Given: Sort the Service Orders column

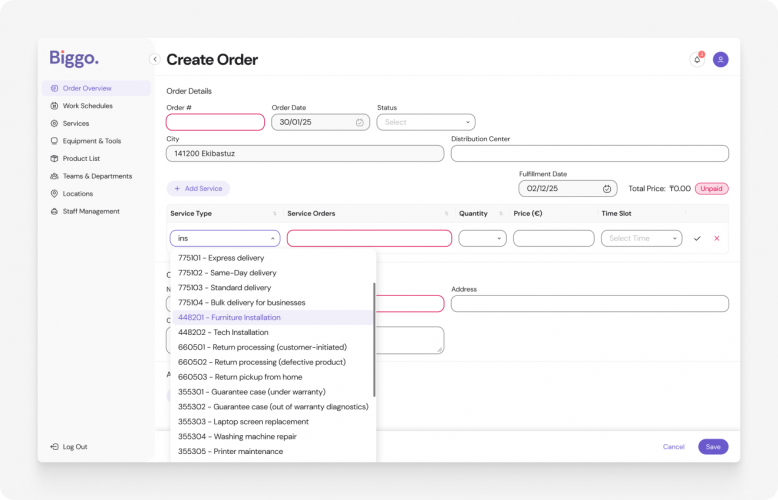Looking at the screenshot, I should pos(447,214).
